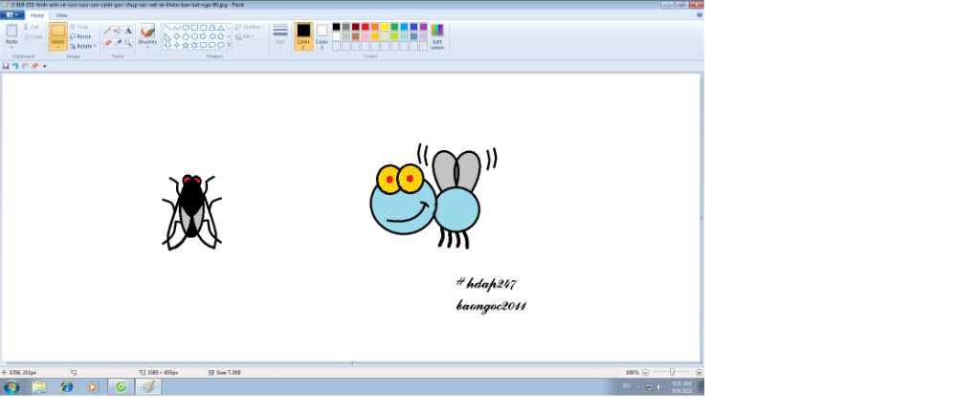
Task: Save the image from quick access toolbar
Action: [6, 66]
